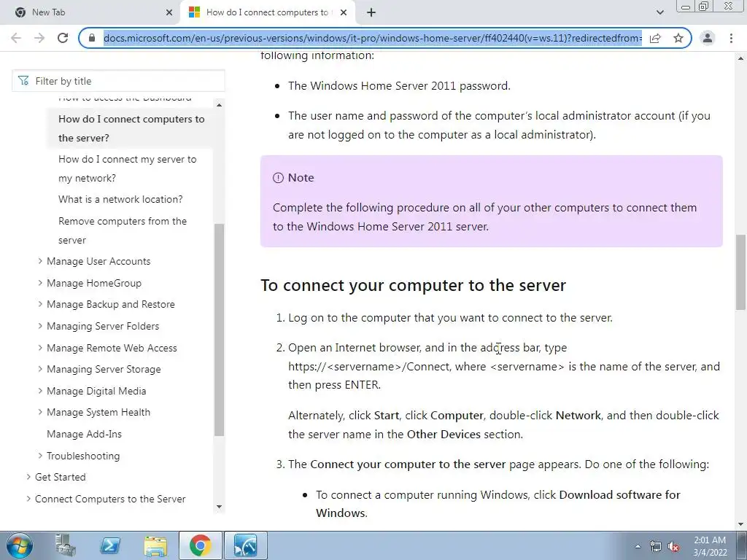The height and width of the screenshot is (560, 747).
Task: Click the Note info icon
Action: [278, 178]
